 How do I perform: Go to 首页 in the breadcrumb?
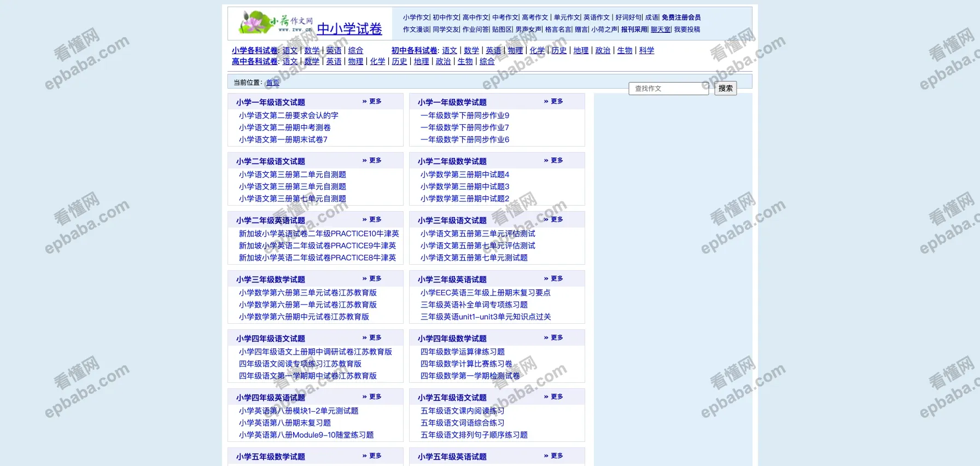(272, 83)
